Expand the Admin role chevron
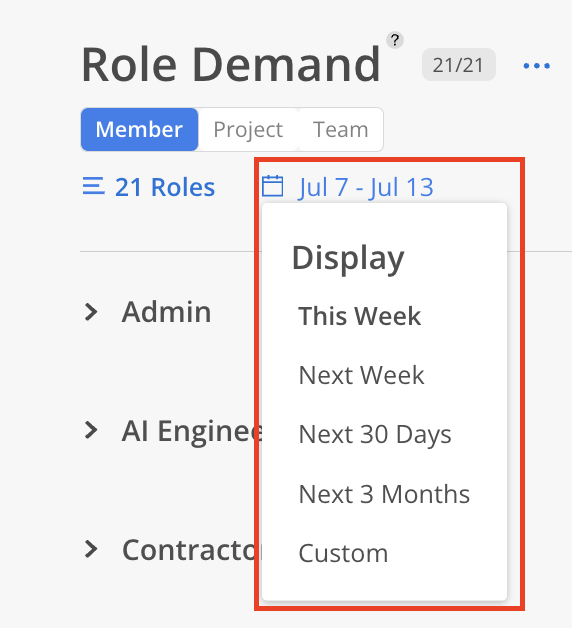 coord(91,312)
